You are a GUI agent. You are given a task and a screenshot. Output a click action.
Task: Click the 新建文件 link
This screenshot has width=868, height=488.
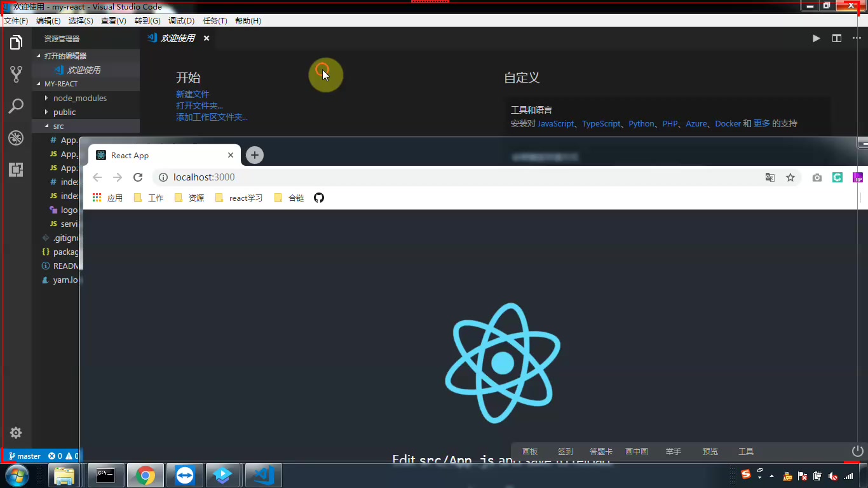193,94
